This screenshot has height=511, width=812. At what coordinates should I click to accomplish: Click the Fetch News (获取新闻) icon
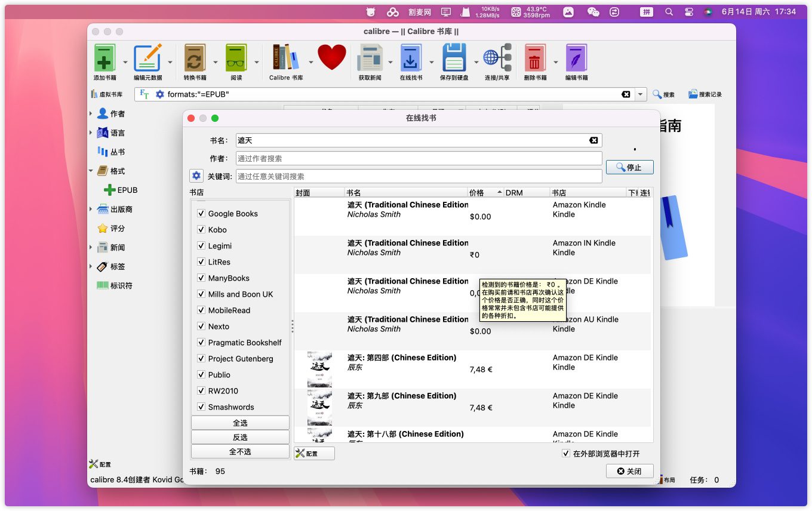[x=369, y=59]
